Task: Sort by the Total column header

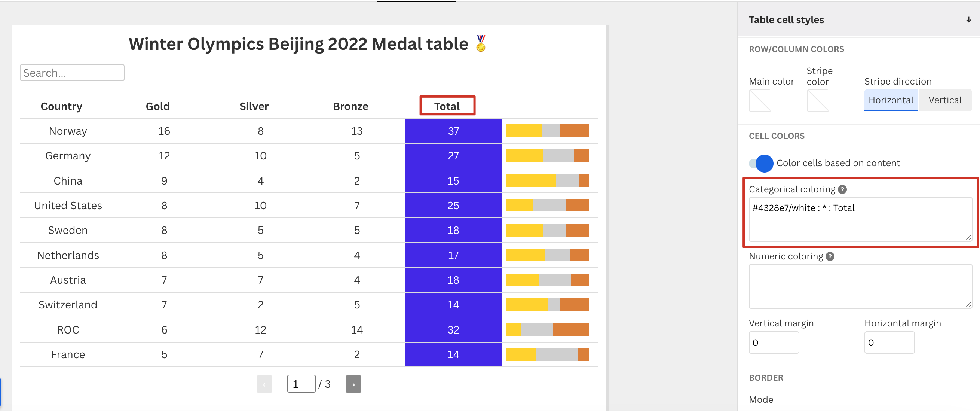Action: click(447, 106)
